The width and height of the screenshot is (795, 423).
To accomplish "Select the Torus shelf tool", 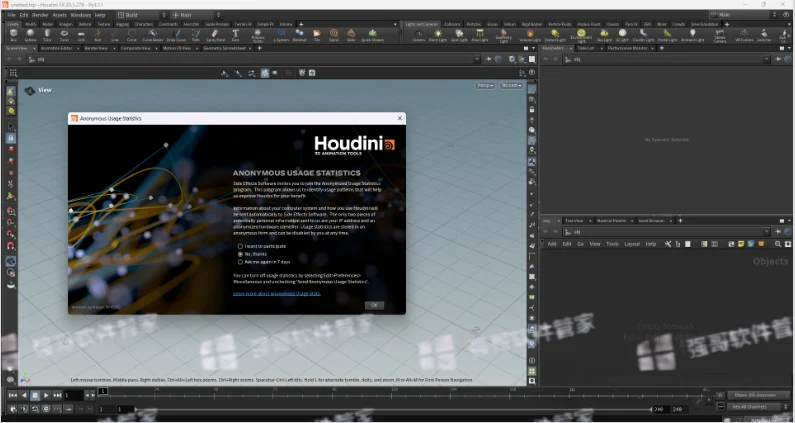I will point(64,34).
